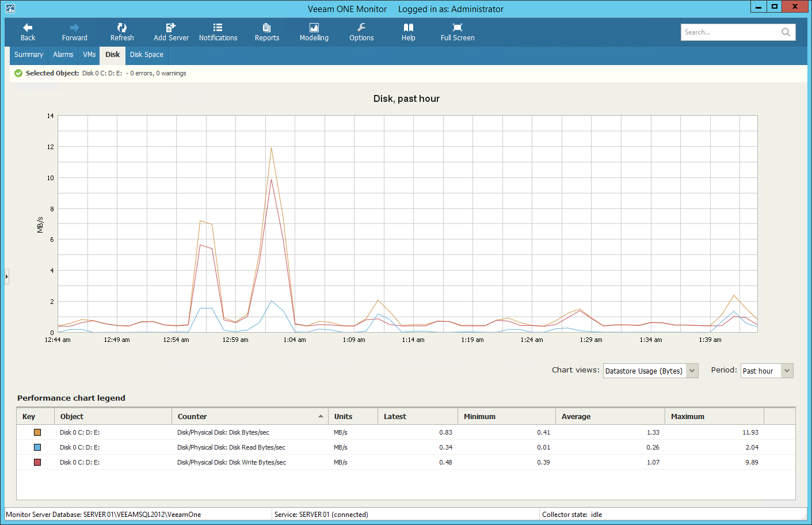The width and height of the screenshot is (812, 525).
Task: Click the green status check icon
Action: click(18, 73)
